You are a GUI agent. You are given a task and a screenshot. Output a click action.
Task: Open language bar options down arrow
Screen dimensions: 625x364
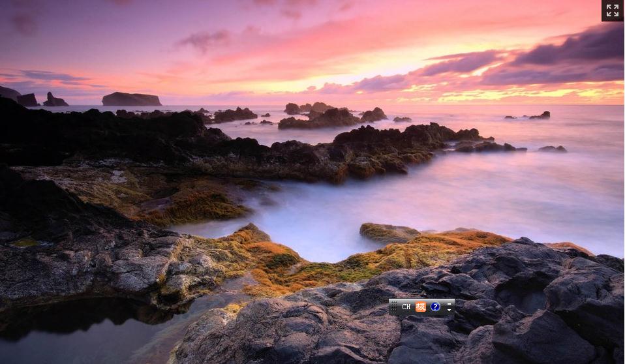pyautogui.click(x=449, y=311)
